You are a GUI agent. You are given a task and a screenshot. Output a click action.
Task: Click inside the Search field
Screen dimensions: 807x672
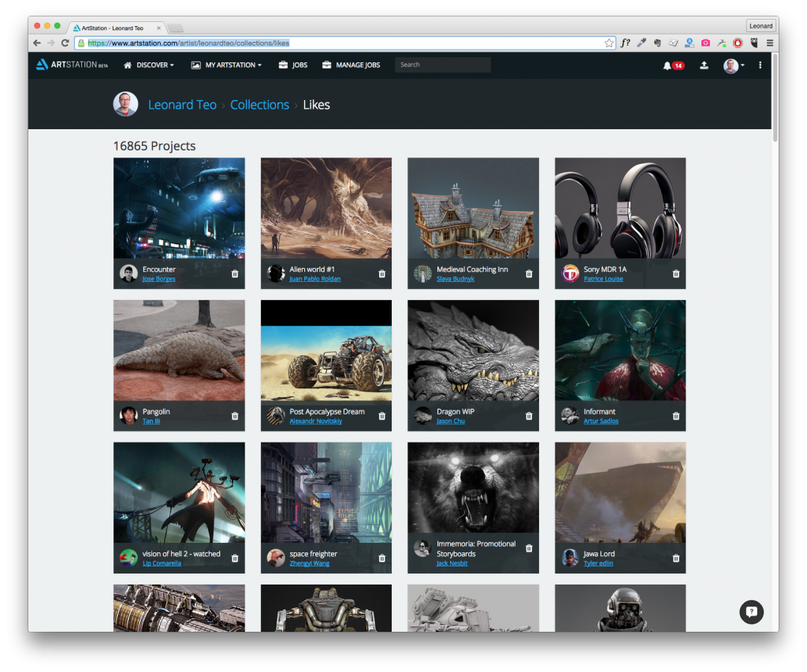pyautogui.click(x=442, y=65)
